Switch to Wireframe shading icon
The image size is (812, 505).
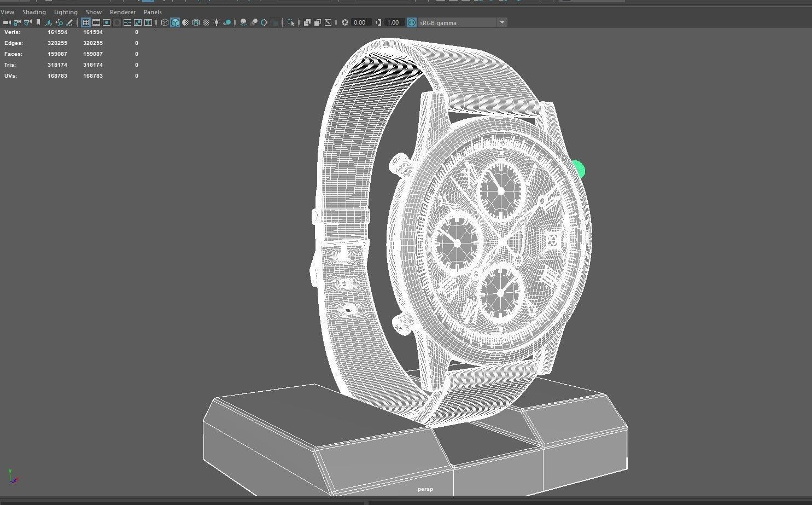(x=165, y=22)
